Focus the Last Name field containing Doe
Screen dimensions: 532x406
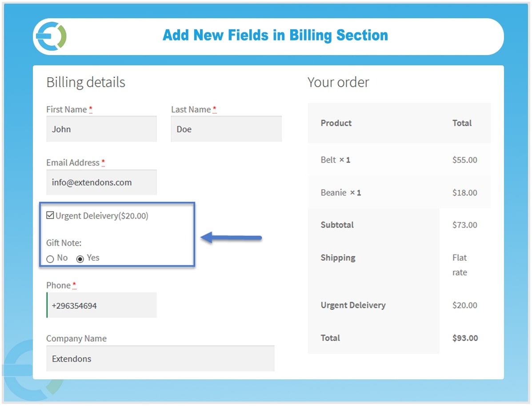226,129
